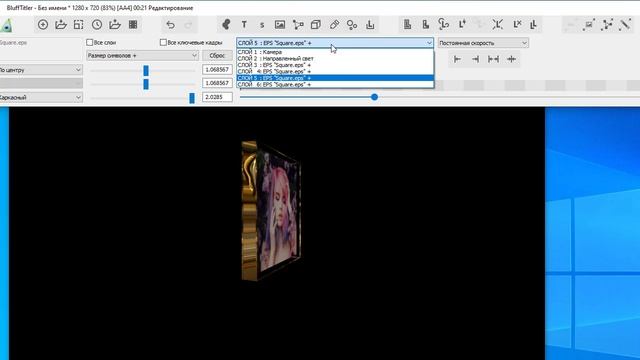This screenshot has height=360, width=640.
Task: Select СЛОЙ 4: EPS Square.eps entry
Action: pos(335,71)
